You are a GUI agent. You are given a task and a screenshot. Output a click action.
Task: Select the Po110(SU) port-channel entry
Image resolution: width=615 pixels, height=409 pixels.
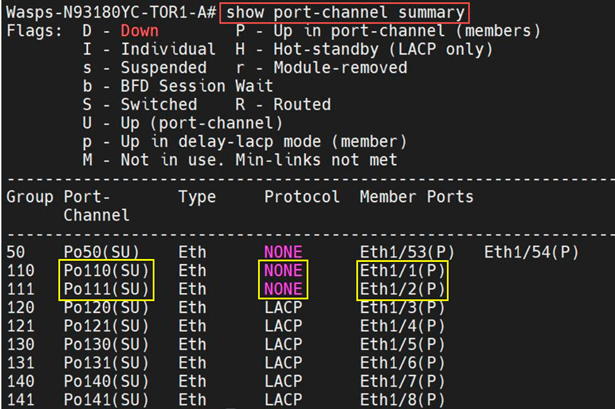106,270
